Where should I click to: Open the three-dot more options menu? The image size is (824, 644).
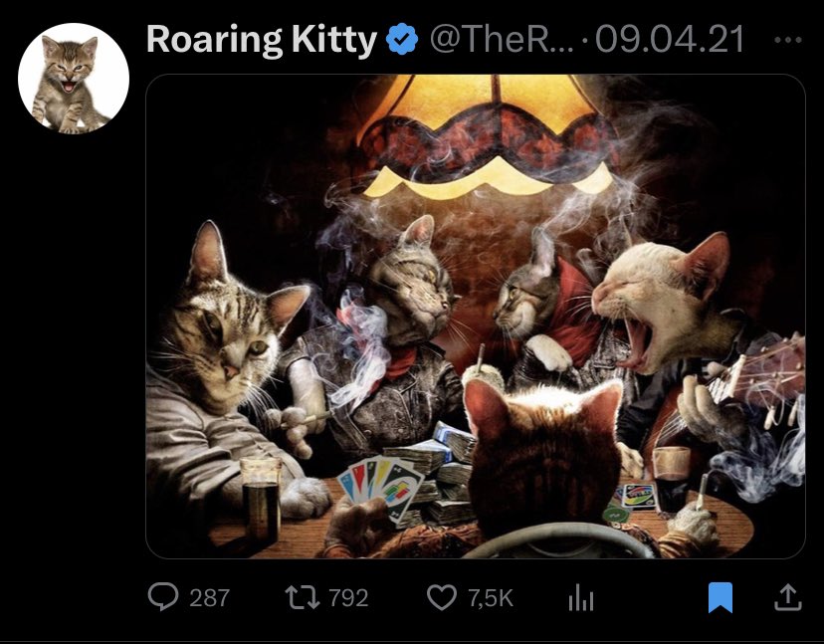click(x=787, y=41)
